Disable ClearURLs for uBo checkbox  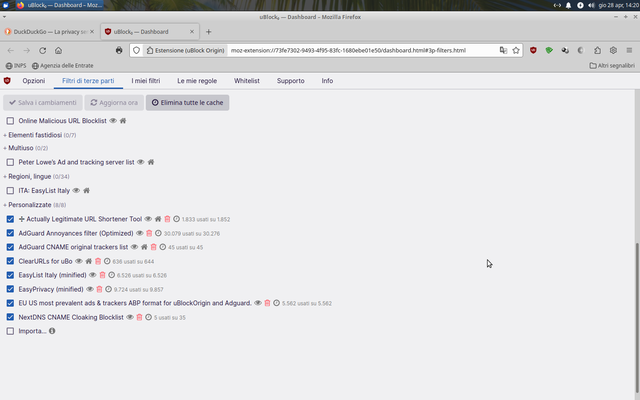click(x=10, y=261)
